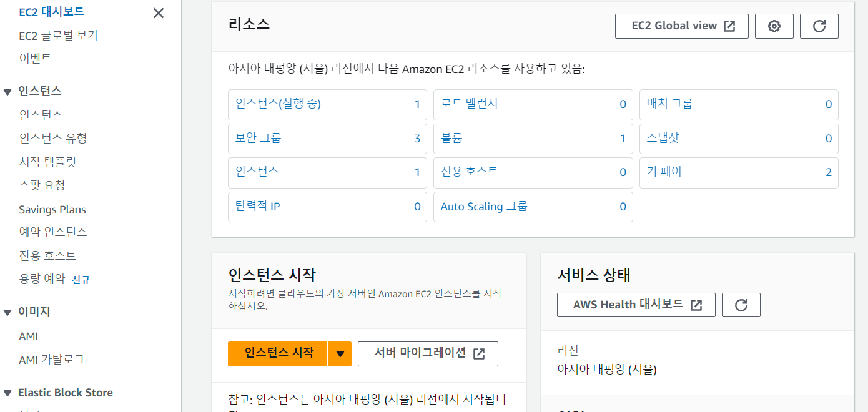This screenshot has height=412, width=868.
Task: Open the 인스턴스 시작 dropdown arrow
Action: 340,353
